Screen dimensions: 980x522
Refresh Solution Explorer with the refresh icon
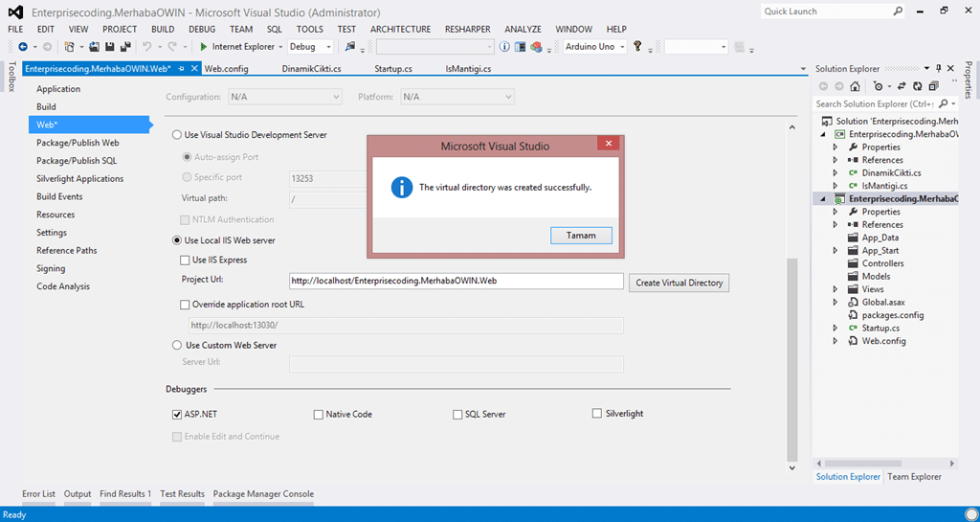click(x=918, y=86)
